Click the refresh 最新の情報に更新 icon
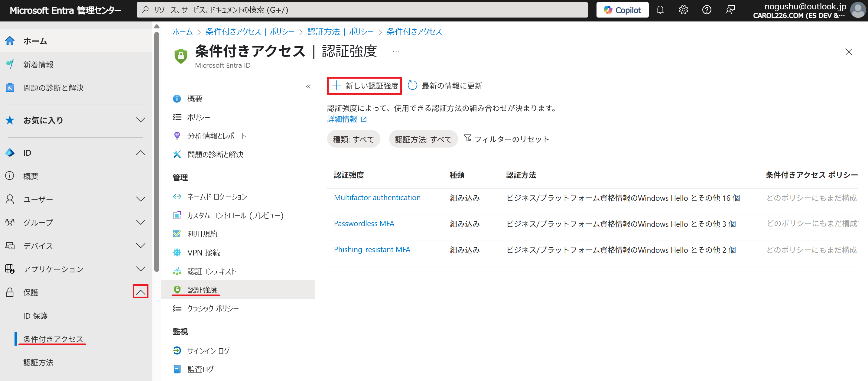Image resolution: width=868 pixels, height=381 pixels. click(412, 86)
